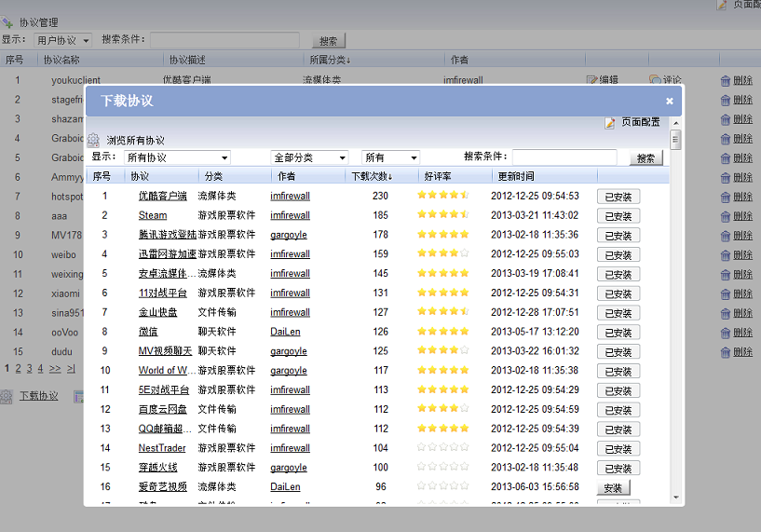The width and height of the screenshot is (761, 532).
Task: Sort by the 下载次数 column header
Action: point(371,176)
